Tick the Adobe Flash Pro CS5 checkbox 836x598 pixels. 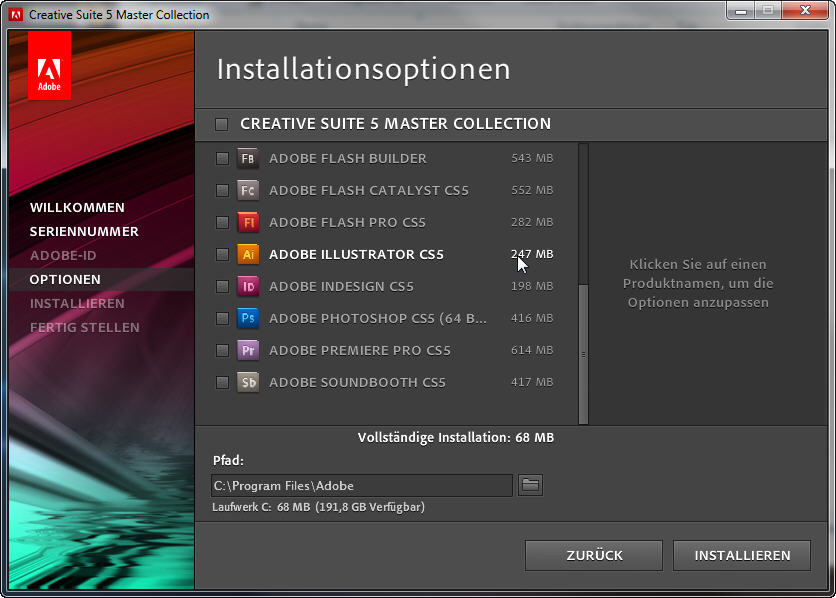click(222, 222)
